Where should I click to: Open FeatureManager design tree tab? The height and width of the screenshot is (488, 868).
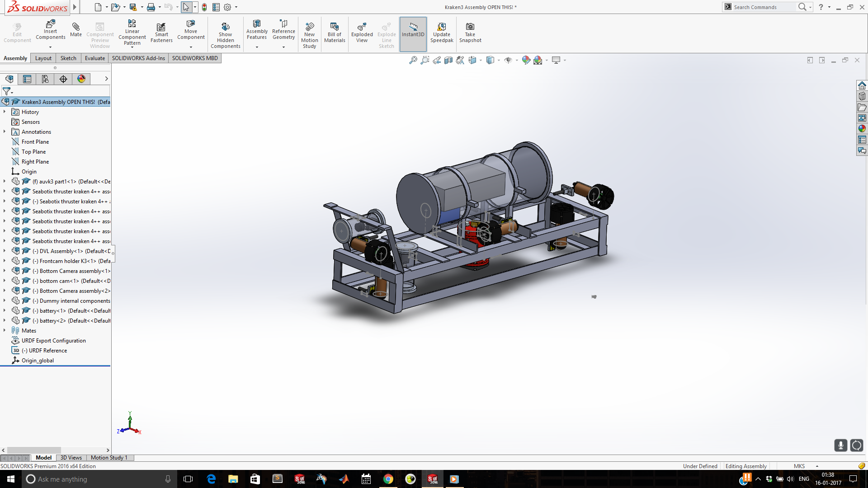[9, 79]
